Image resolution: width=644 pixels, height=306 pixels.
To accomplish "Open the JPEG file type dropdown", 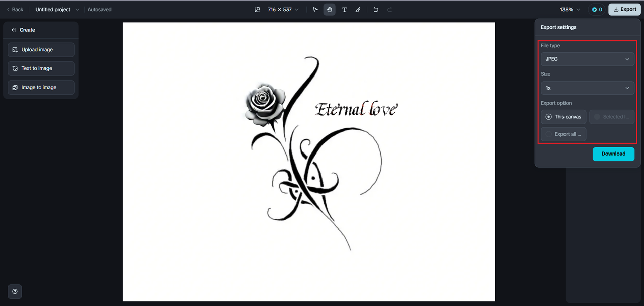I will (x=588, y=59).
